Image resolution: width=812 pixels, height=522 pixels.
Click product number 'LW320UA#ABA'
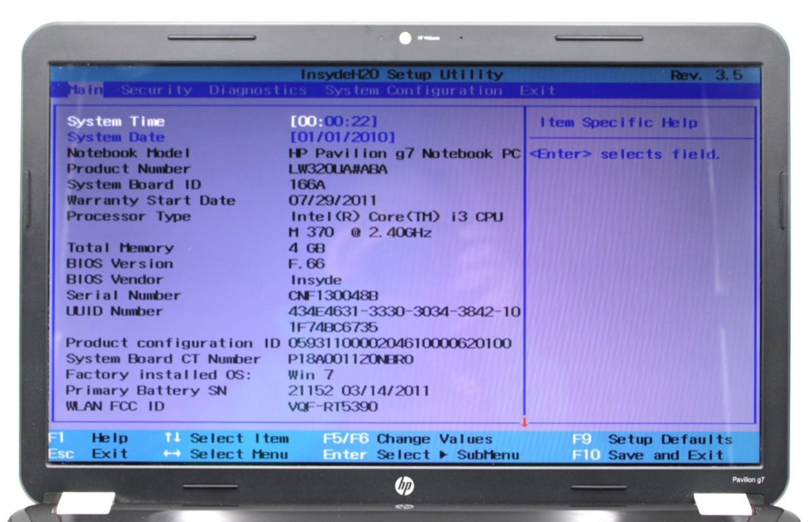tap(338, 169)
